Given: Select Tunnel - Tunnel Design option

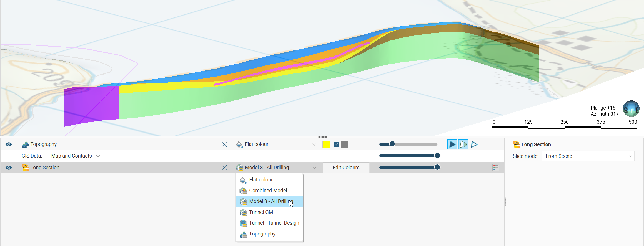Looking at the screenshot, I should click(x=274, y=223).
